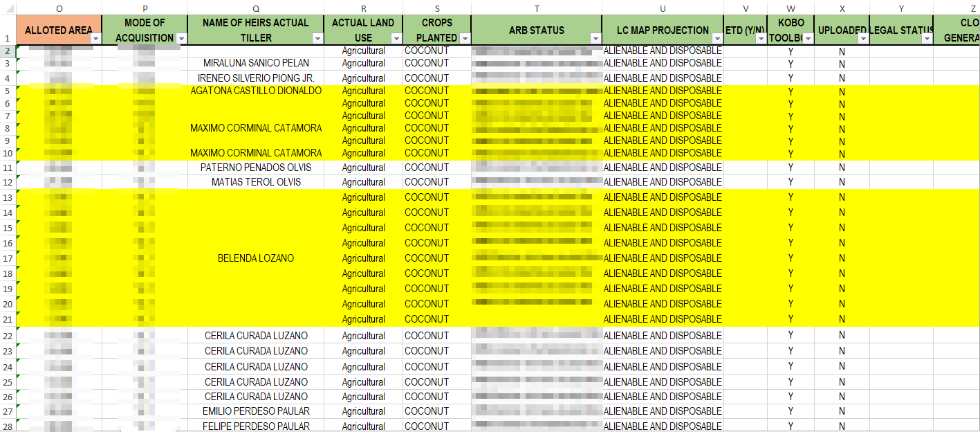The height and width of the screenshot is (432, 980).
Task: Open the ETD (Y/N) filter dropdown arrow
Action: pos(760,39)
